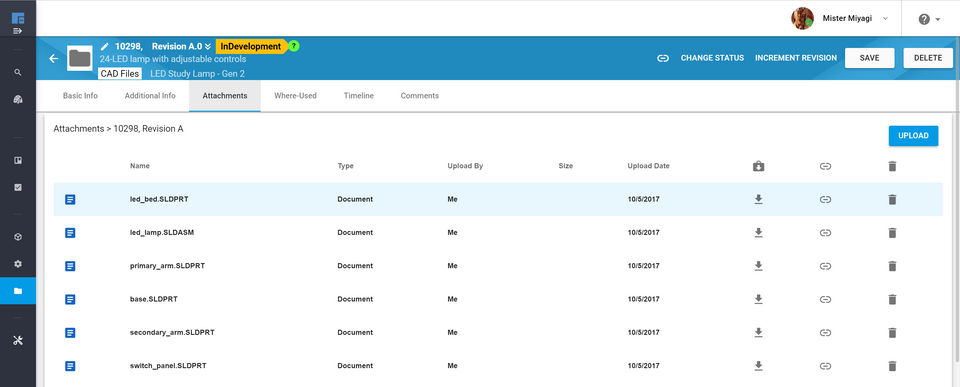
Task: Delete led_lamp.SLDASM via its trash icon
Action: 892,233
